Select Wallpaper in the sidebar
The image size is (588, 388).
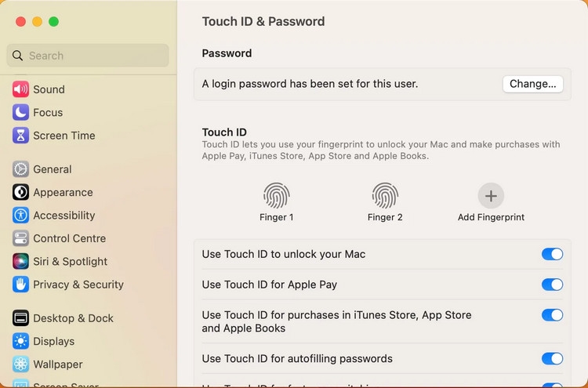[x=48, y=364]
